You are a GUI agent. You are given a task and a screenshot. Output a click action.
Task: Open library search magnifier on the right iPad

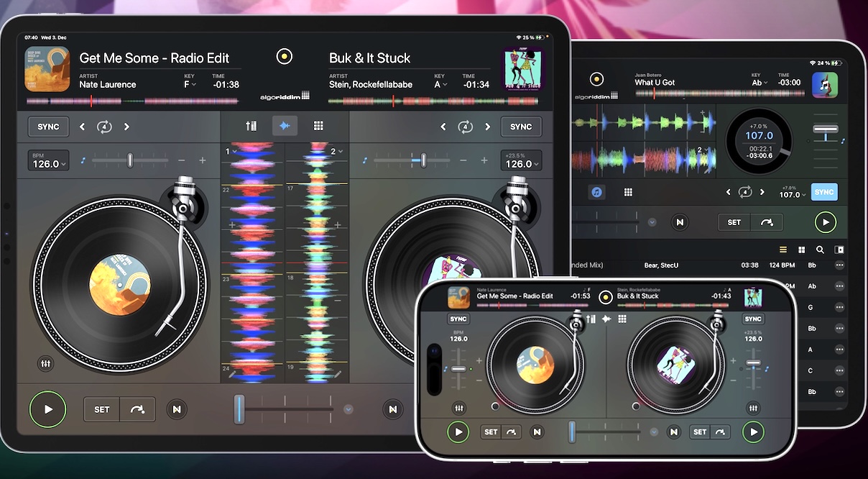coord(820,250)
